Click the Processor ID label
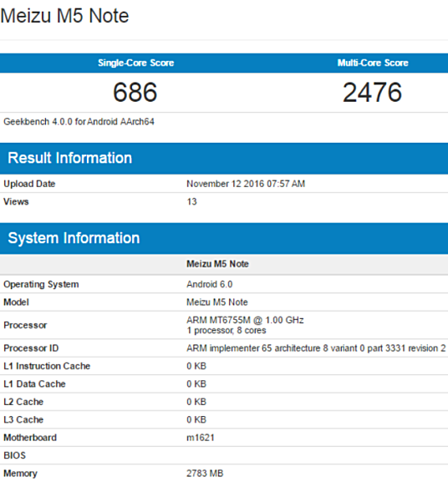The height and width of the screenshot is (482, 448). coord(31,348)
